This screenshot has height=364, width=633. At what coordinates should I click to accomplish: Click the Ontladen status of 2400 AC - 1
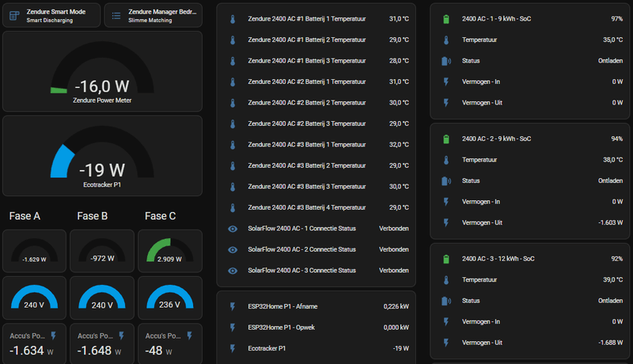point(610,61)
